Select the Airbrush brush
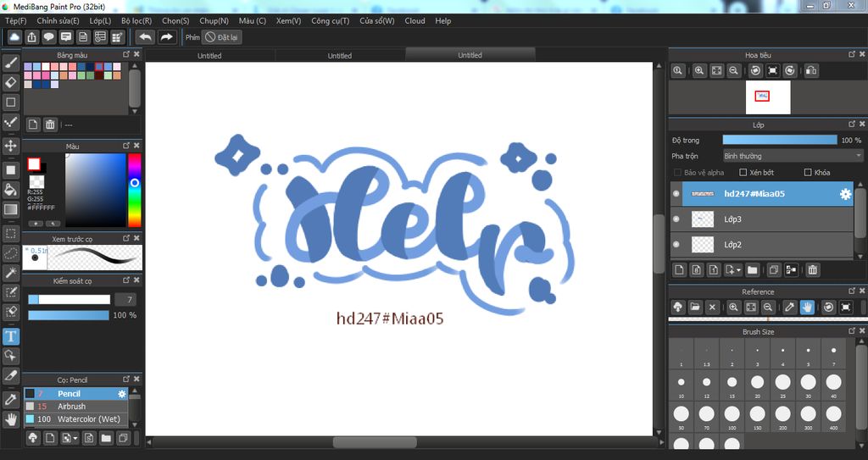868x460 pixels. [x=75, y=407]
